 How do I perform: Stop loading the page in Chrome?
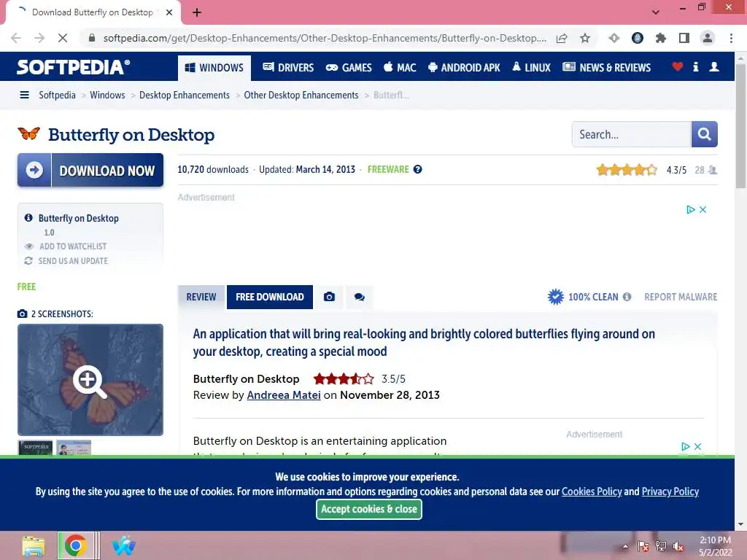(63, 38)
